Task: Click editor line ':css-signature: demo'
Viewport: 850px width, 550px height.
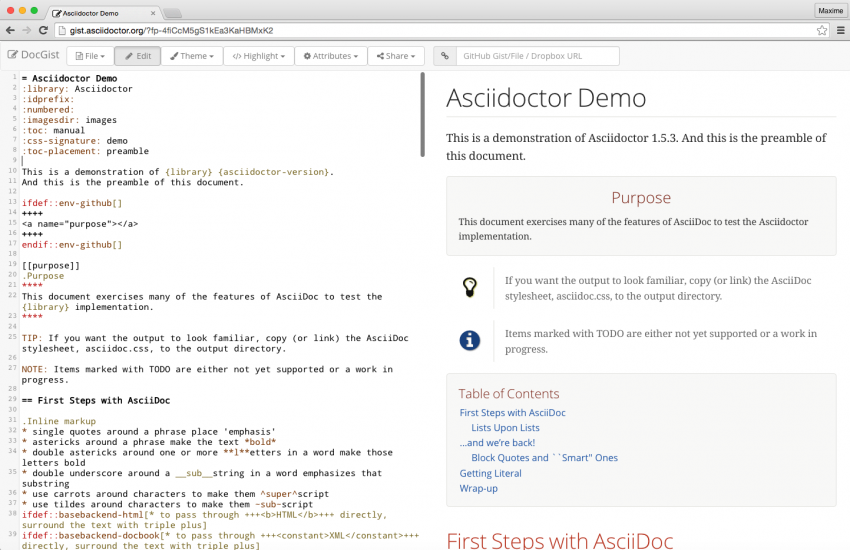Action: tap(75, 141)
